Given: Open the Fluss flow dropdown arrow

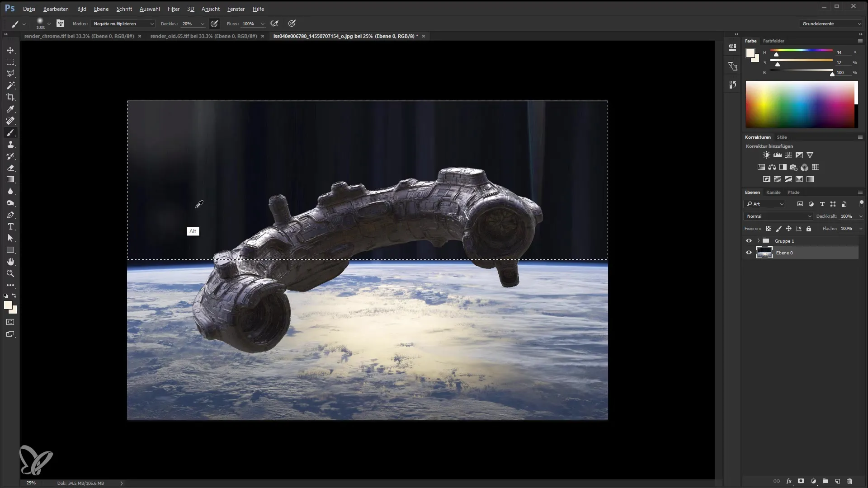Looking at the screenshot, I should (263, 24).
